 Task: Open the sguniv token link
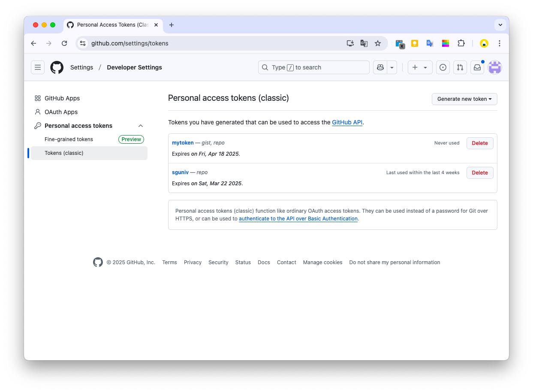[180, 172]
